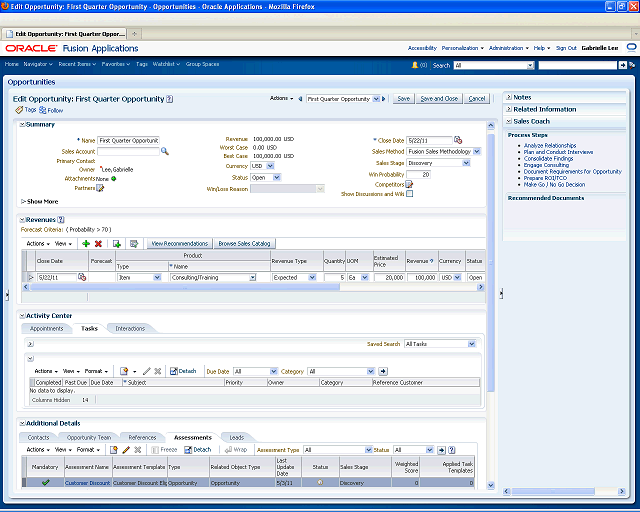The height and width of the screenshot is (512, 640).
Task: Click the help icon next to Edit Opportunity title
Action: 170,99
